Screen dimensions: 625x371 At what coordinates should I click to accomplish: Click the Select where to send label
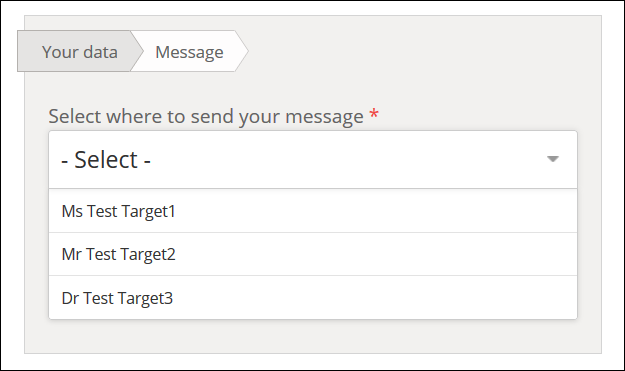[206, 116]
